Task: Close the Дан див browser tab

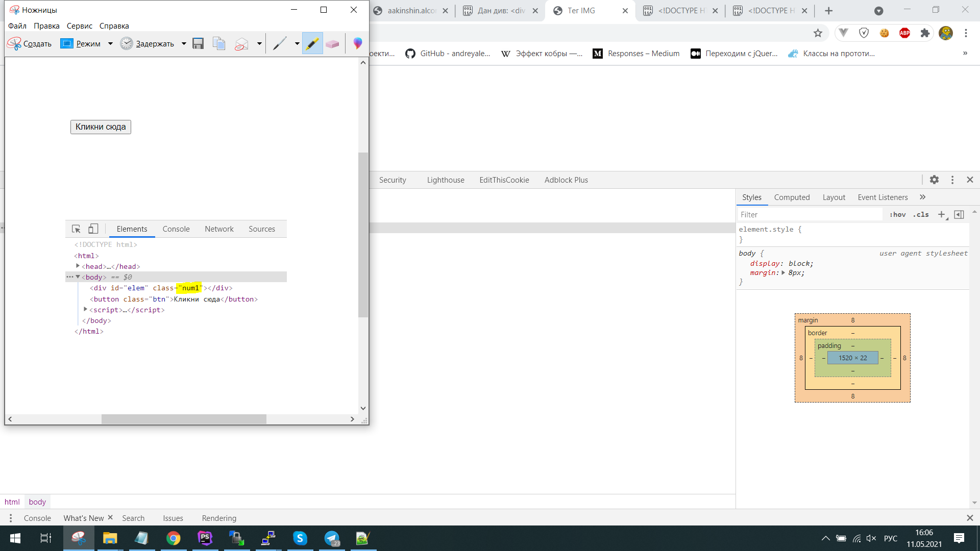Action: pyautogui.click(x=535, y=11)
